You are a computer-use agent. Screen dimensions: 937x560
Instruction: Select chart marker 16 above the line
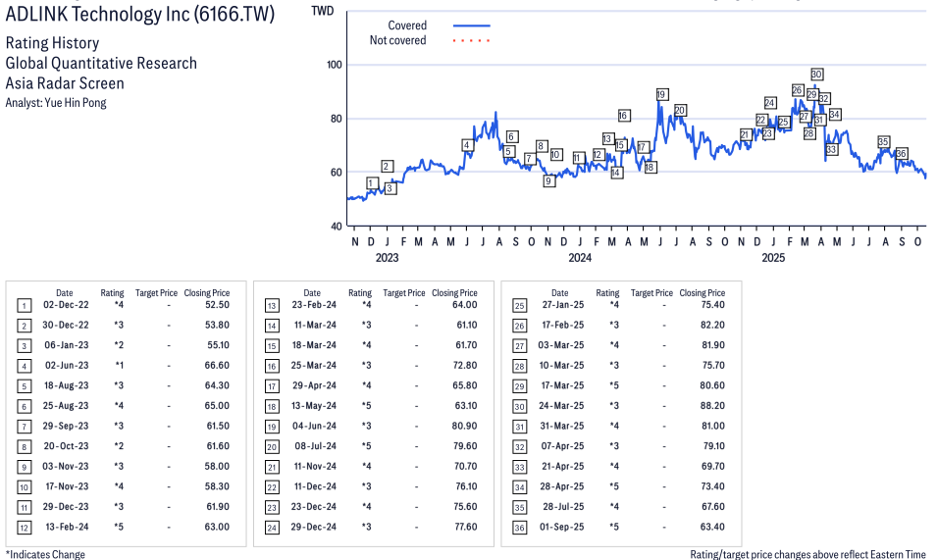[623, 116]
